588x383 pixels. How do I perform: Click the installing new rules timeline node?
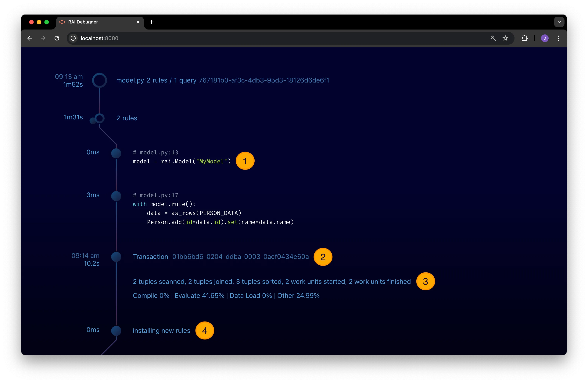pyautogui.click(x=116, y=331)
